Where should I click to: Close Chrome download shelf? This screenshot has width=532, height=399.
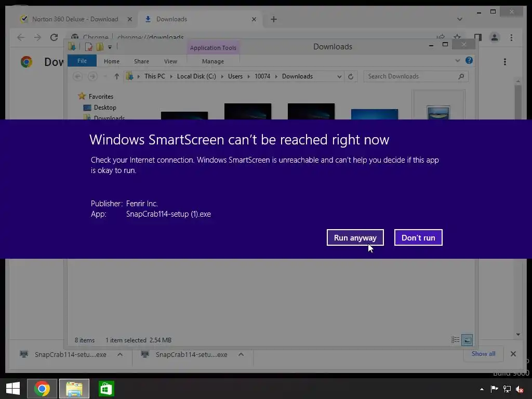pyautogui.click(x=513, y=354)
